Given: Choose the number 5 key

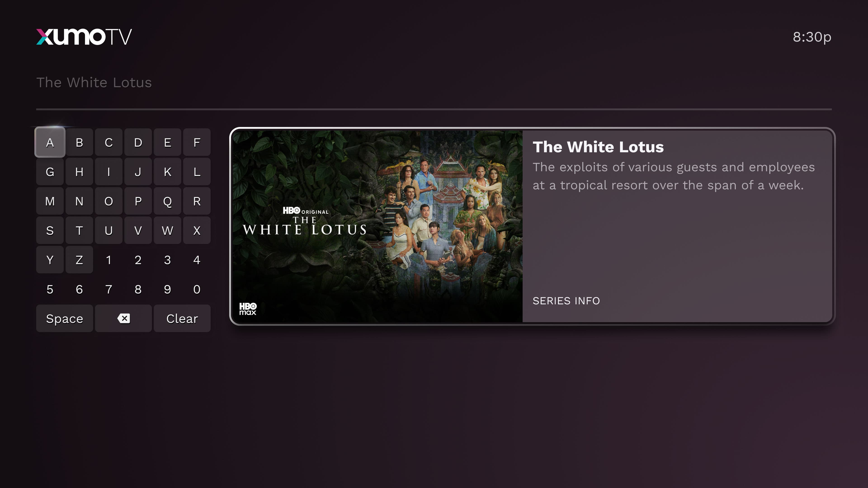Looking at the screenshot, I should (50, 289).
